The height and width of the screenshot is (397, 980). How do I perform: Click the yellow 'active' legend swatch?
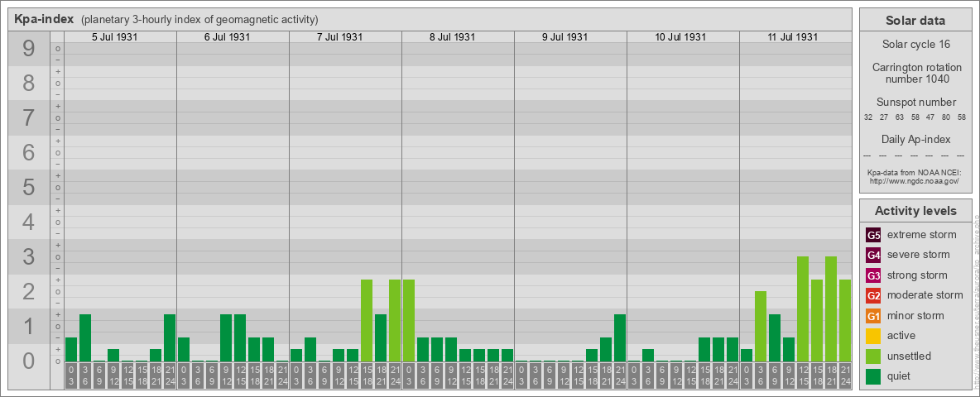pos(874,336)
